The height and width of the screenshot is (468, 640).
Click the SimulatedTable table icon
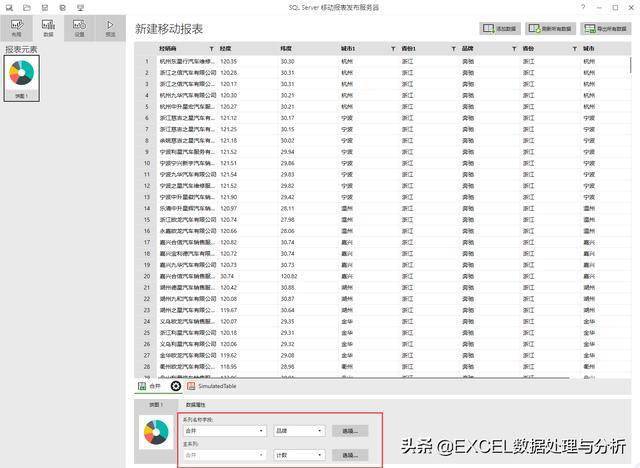pyautogui.click(x=191, y=386)
